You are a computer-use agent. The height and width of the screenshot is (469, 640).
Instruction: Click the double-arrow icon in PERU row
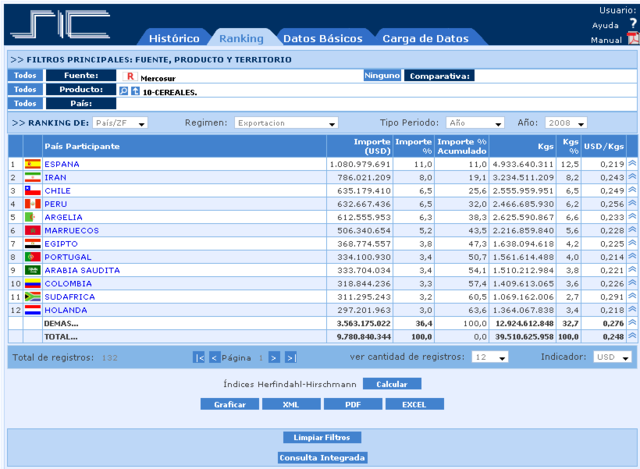coord(632,203)
